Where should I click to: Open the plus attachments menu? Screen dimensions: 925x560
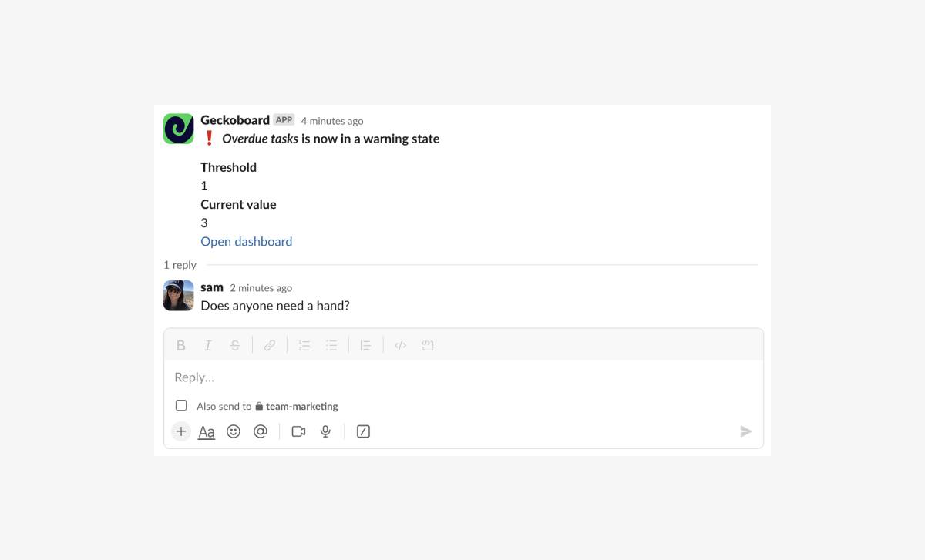[x=181, y=431]
